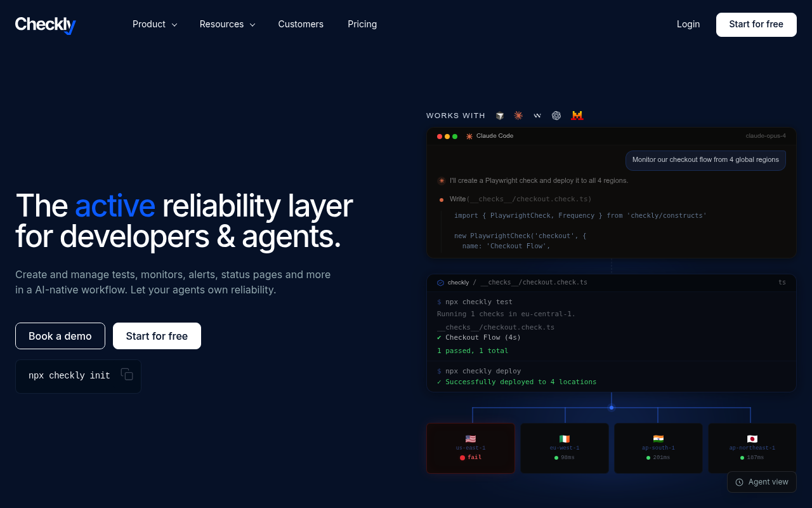The image size is (812, 508).
Task: Go to the Customers page
Action: 301,24
